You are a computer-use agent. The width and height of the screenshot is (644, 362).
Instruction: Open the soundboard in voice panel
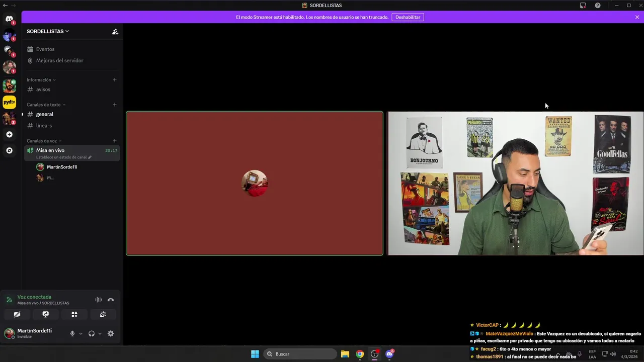pyautogui.click(x=103, y=314)
